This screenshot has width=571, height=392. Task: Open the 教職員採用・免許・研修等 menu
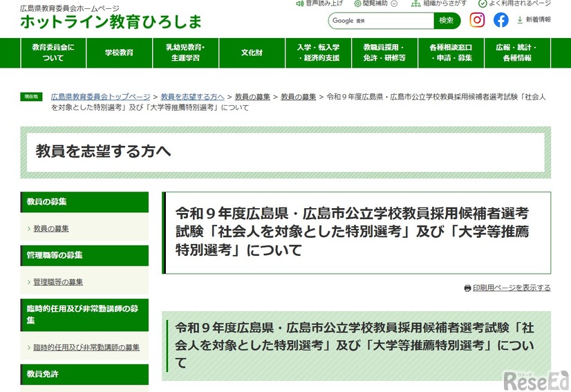[x=384, y=53]
